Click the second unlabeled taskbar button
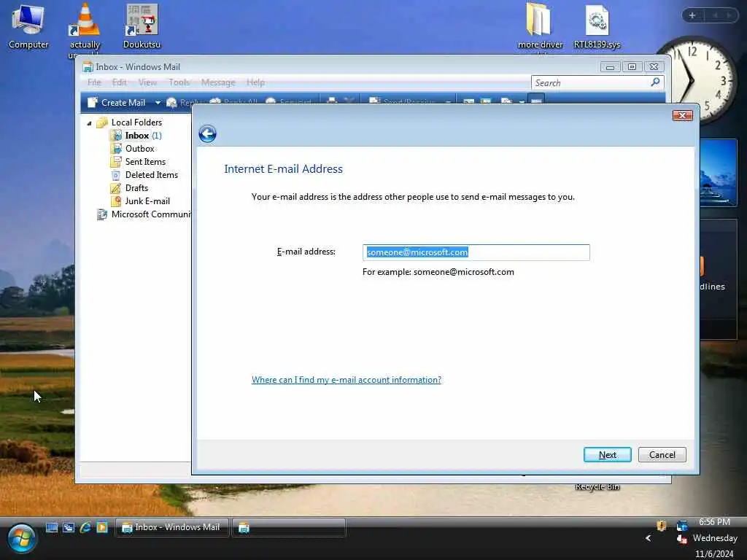This screenshot has width=747, height=560. pyautogui.click(x=289, y=527)
